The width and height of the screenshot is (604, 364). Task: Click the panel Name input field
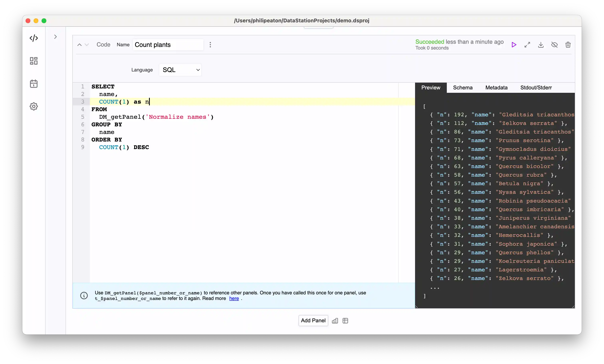[168, 45]
